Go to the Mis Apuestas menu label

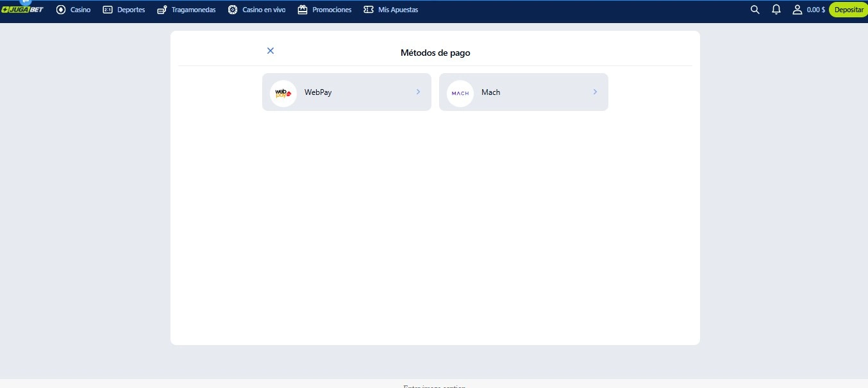tap(398, 10)
